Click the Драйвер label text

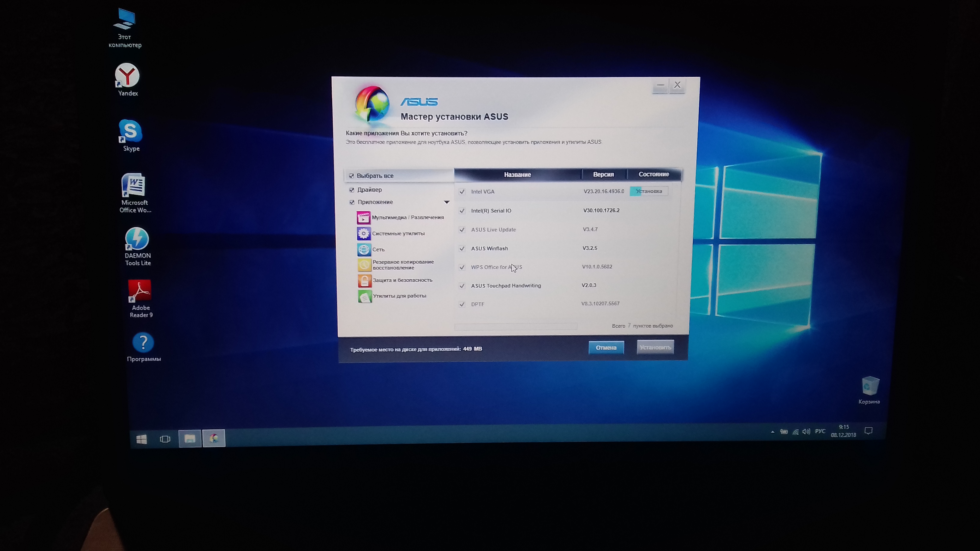click(369, 190)
